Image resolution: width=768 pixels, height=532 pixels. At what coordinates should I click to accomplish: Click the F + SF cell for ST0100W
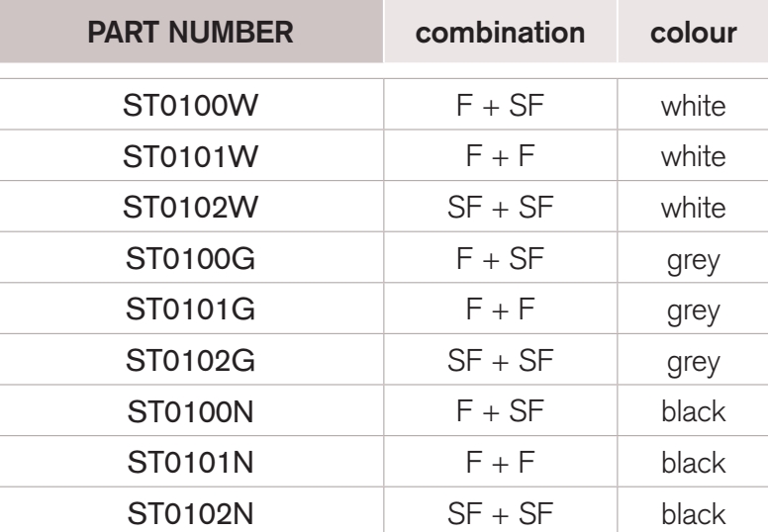click(500, 105)
